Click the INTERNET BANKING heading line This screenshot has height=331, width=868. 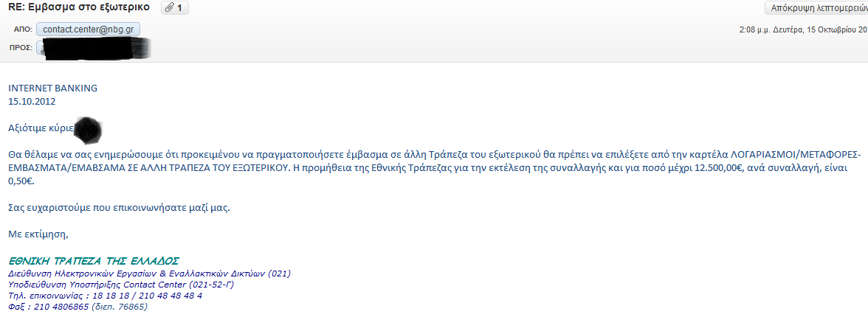pyautogui.click(x=52, y=88)
